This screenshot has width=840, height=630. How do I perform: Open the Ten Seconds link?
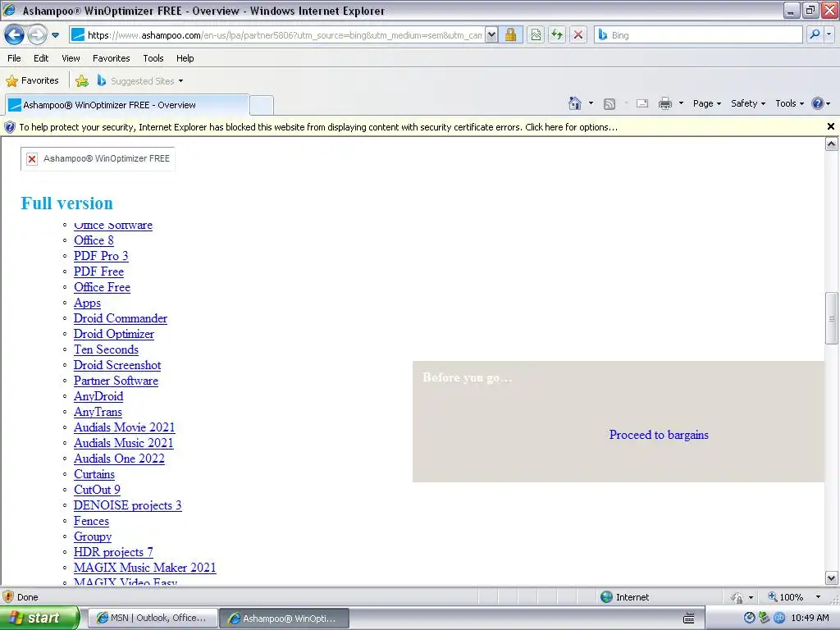click(106, 349)
